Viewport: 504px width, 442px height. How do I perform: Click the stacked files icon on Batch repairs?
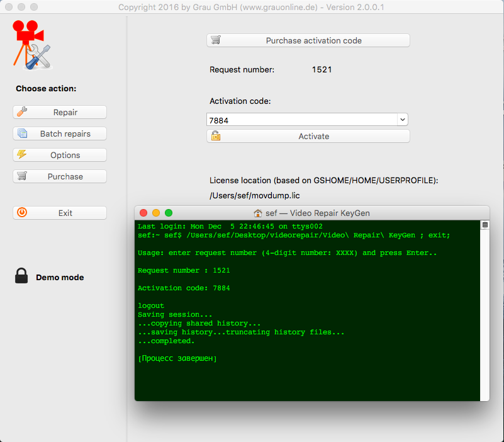tap(22, 133)
